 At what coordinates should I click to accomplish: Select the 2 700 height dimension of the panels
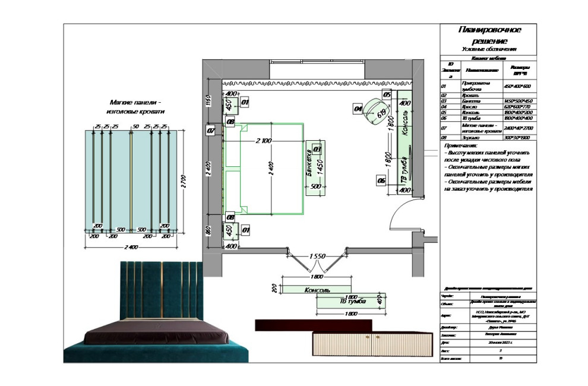click(x=184, y=178)
